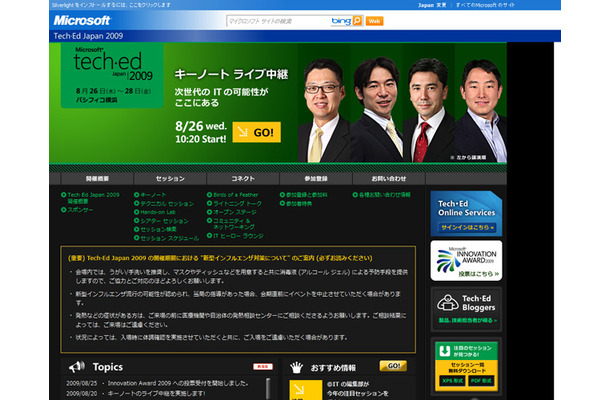Click the Silverlight install notice link

click(x=111, y=5)
